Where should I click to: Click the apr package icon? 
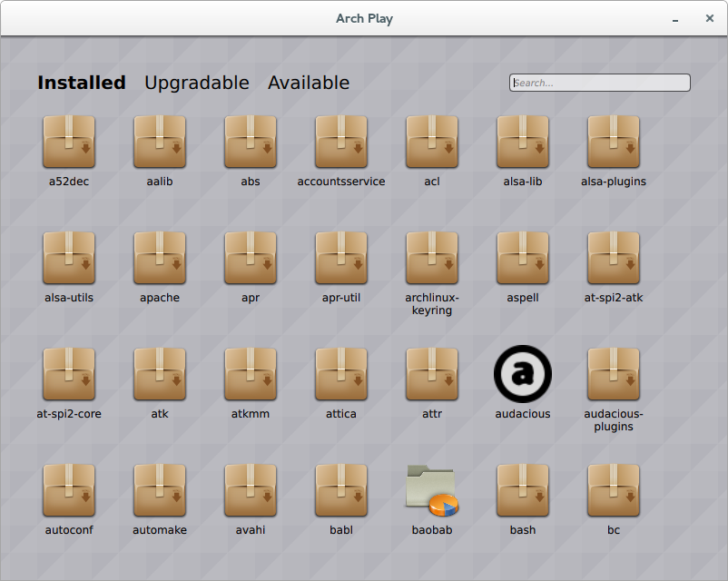point(251,258)
